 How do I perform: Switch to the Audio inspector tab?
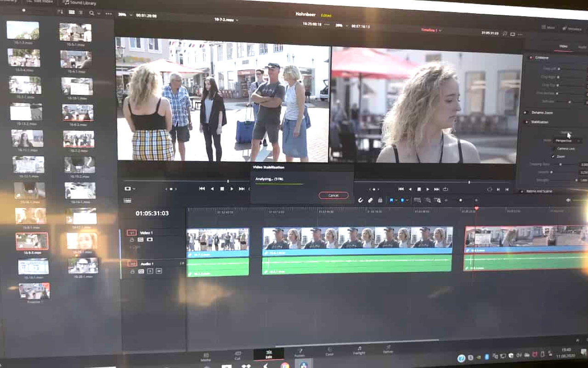pos(582,47)
